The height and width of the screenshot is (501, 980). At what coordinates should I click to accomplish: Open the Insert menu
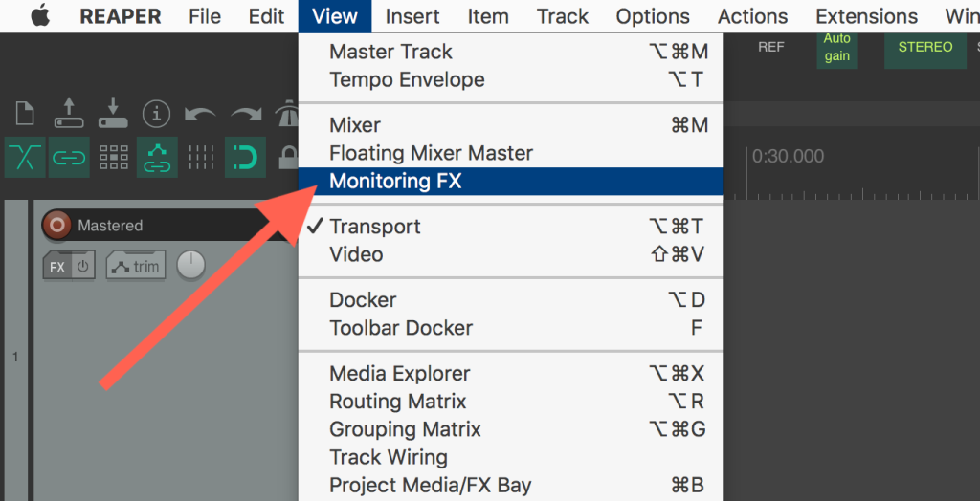[x=412, y=16]
